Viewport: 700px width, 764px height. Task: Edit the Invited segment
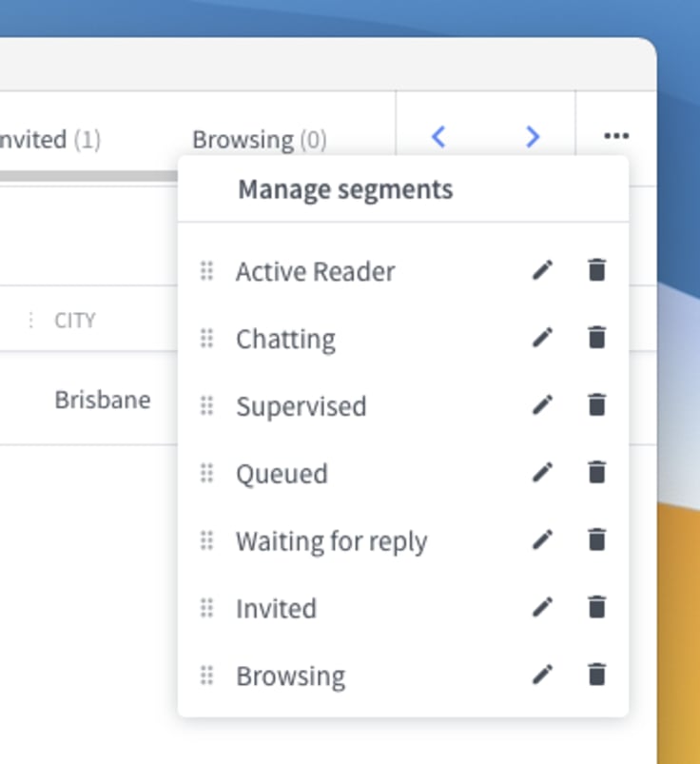tap(543, 607)
